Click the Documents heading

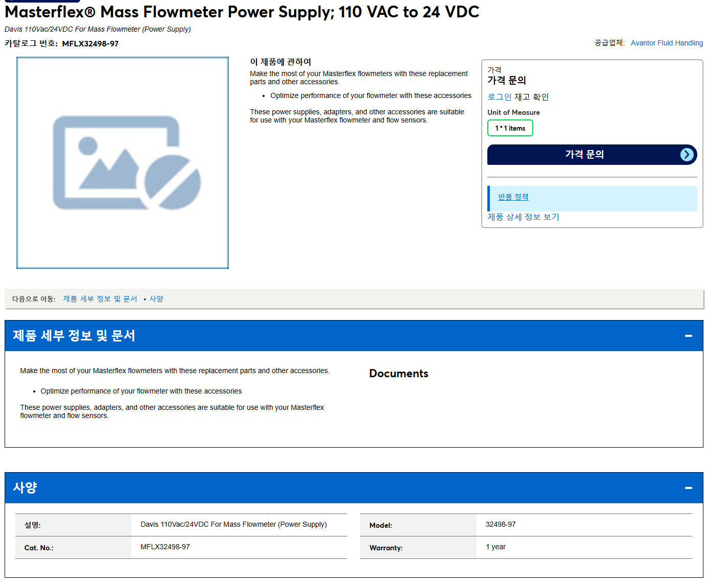[x=398, y=374]
